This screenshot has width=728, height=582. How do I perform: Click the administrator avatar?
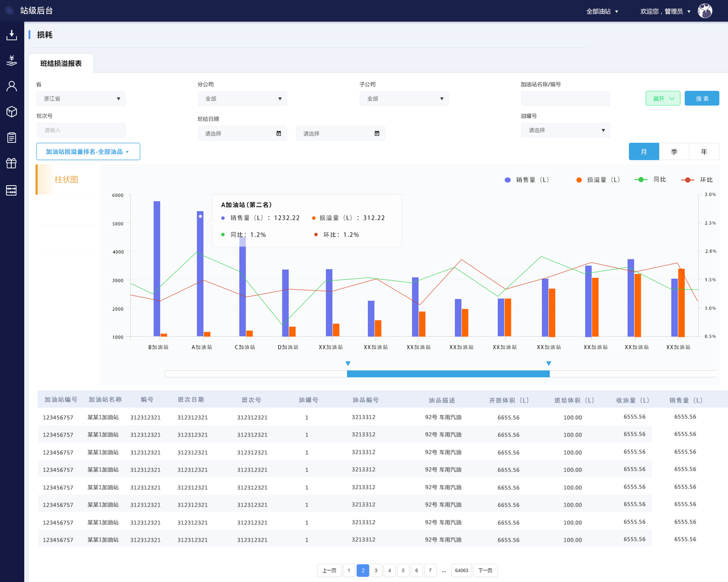(705, 11)
